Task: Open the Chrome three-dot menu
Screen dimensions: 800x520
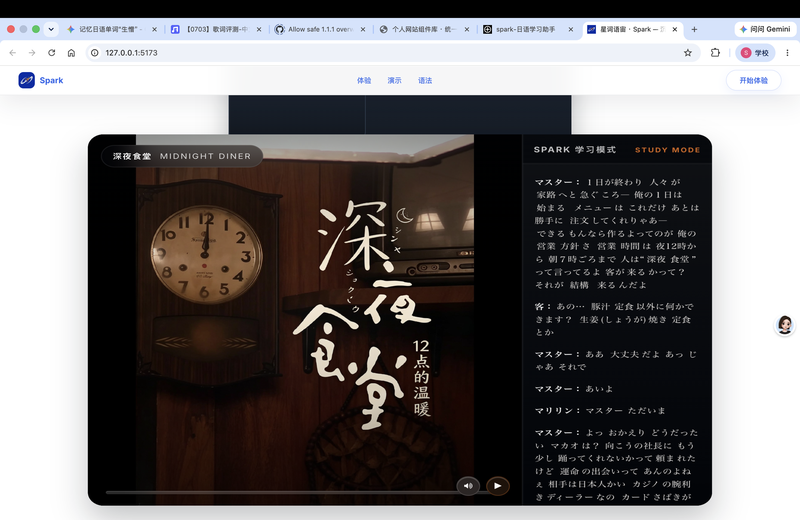Action: (787, 53)
